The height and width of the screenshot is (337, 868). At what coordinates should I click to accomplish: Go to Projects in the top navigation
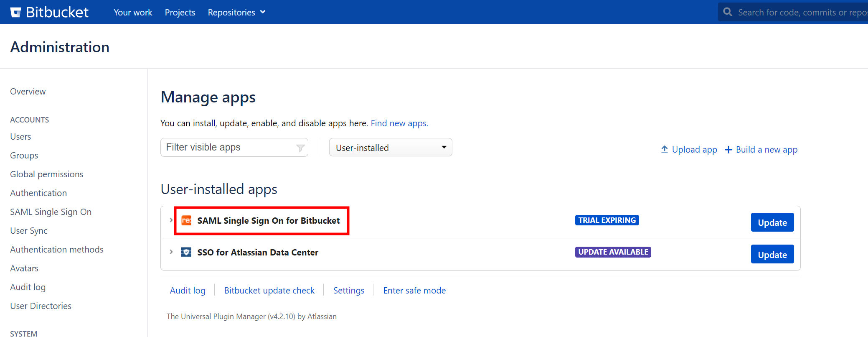[x=180, y=13]
